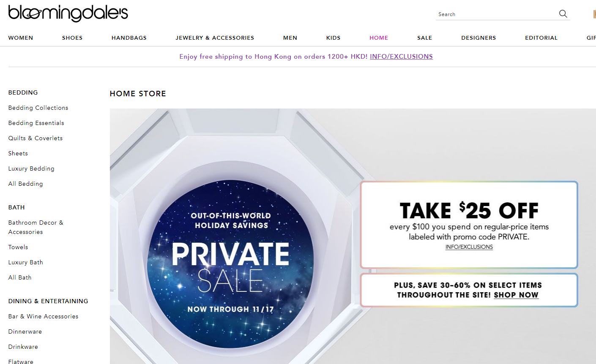
Task: Select the SALE navigation item
Action: click(x=424, y=38)
